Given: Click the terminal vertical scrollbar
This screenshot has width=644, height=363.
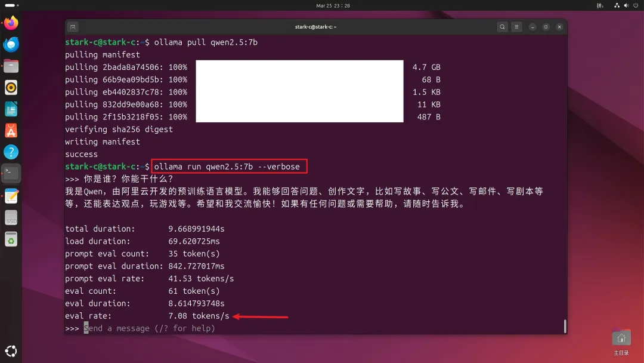Looking at the screenshot, I should tap(565, 327).
